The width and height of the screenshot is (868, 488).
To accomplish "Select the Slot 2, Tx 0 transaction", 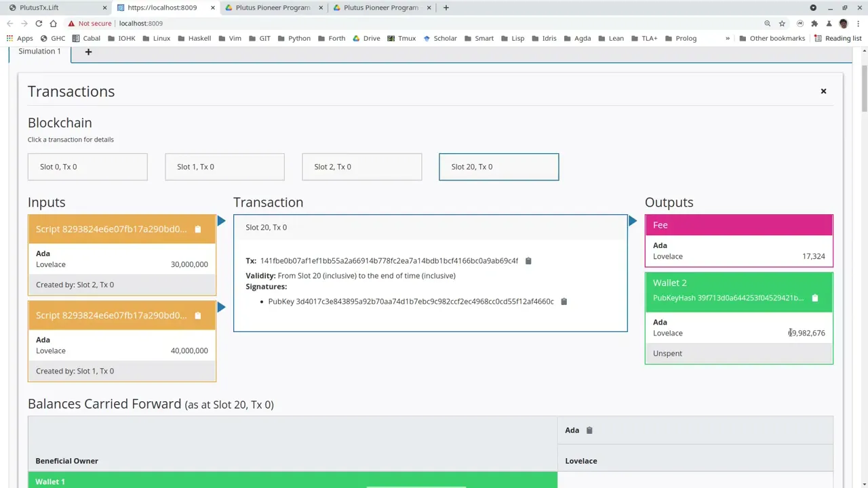I will coord(361,167).
